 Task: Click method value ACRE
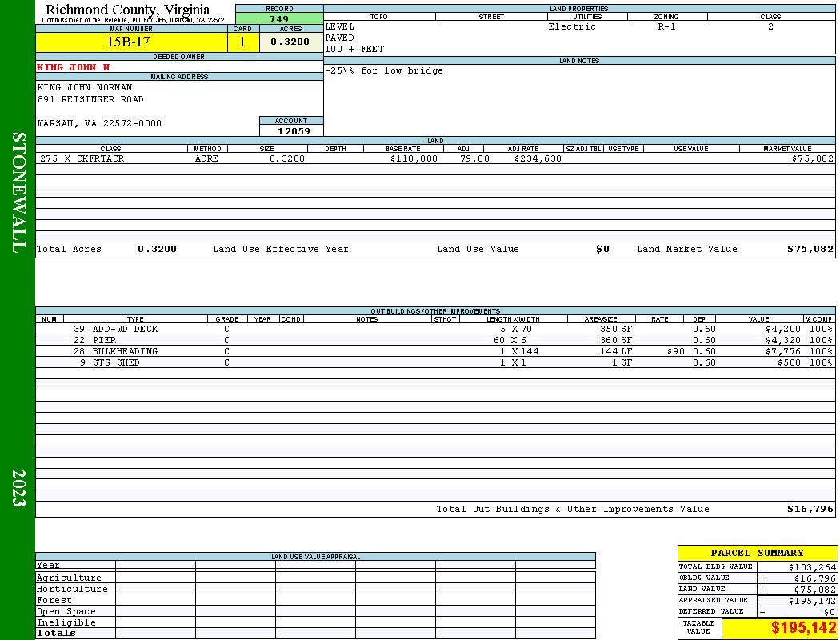pos(206,158)
